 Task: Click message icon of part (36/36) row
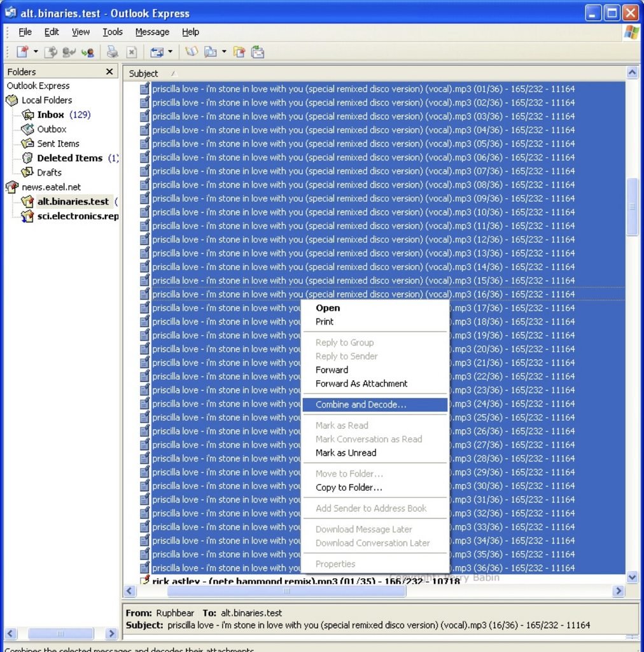click(x=144, y=568)
